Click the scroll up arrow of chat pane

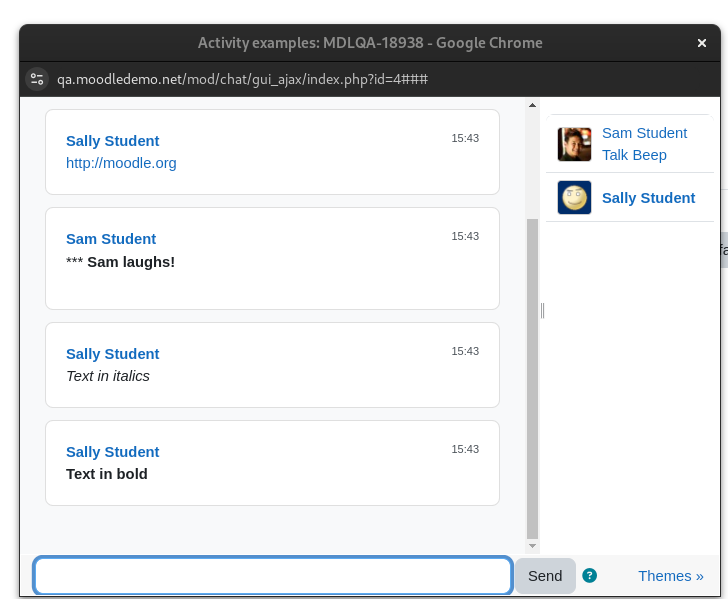[533, 105]
